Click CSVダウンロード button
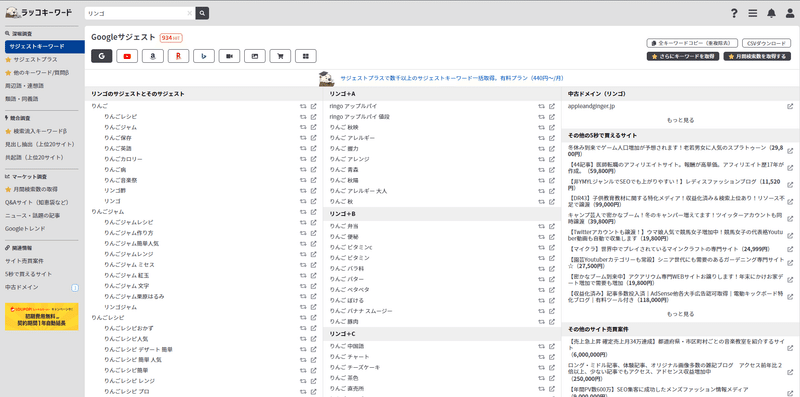This screenshot has height=397, width=800. (x=766, y=43)
